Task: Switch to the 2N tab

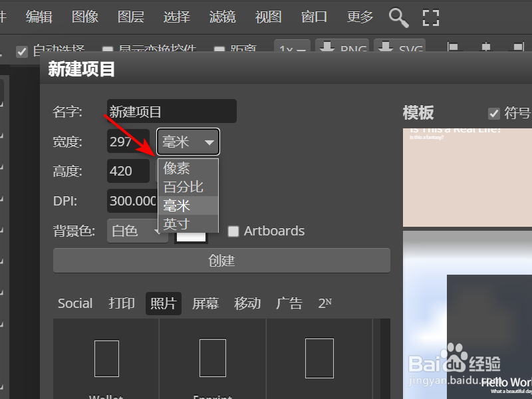Action: coord(325,303)
